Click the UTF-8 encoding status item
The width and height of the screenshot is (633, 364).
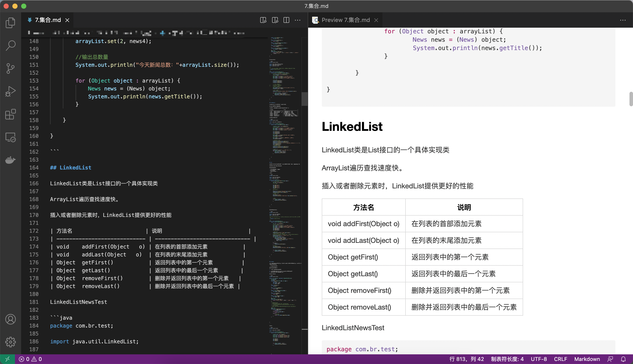click(x=539, y=359)
